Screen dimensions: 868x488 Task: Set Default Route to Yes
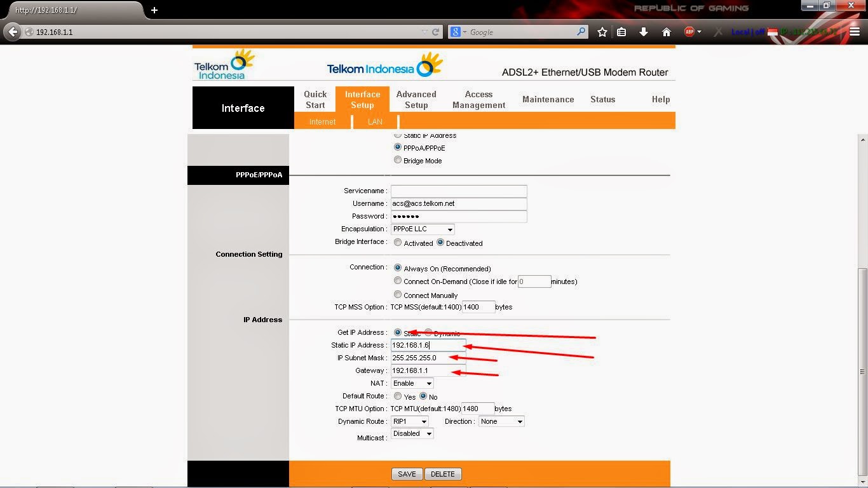click(x=398, y=396)
